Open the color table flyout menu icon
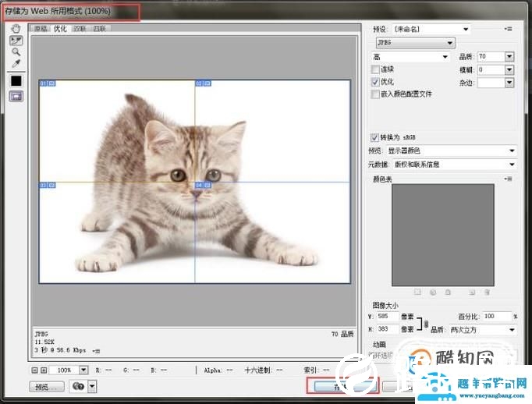 (x=508, y=179)
